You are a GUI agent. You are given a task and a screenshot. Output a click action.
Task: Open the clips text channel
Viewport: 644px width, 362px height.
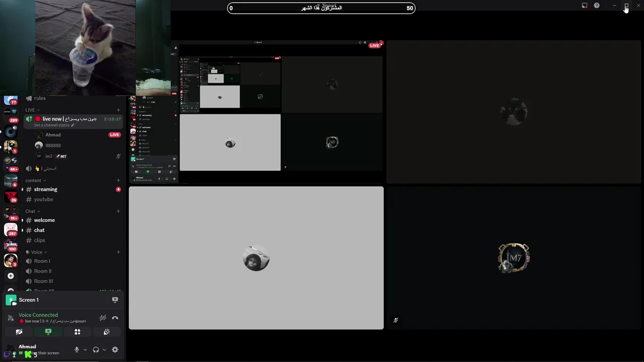(73, 240)
